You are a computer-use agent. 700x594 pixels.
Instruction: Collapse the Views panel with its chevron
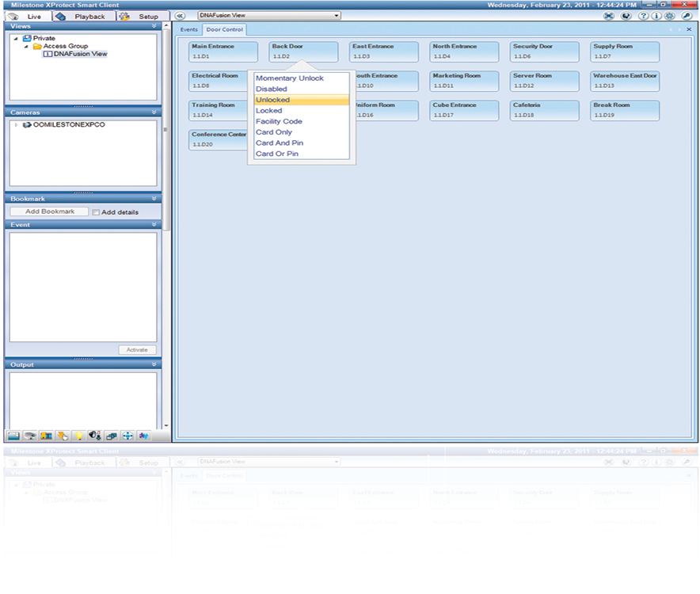[155, 25]
